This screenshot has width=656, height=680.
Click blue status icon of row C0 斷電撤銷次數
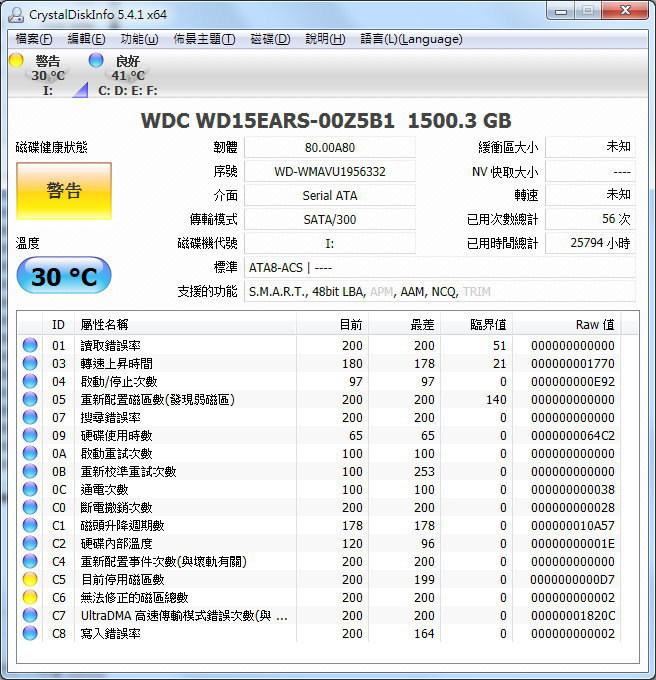[30, 507]
